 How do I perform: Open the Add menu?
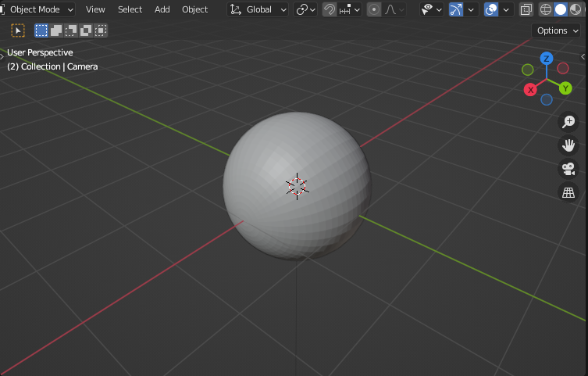(x=162, y=9)
